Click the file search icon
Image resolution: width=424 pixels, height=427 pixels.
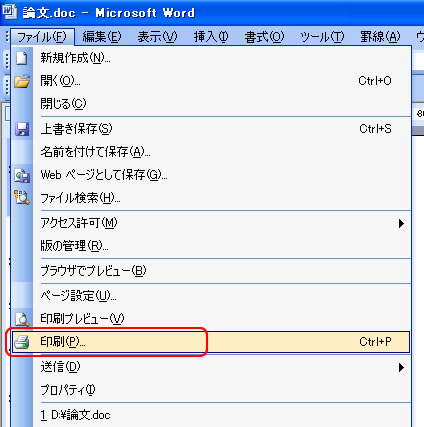tap(22, 197)
